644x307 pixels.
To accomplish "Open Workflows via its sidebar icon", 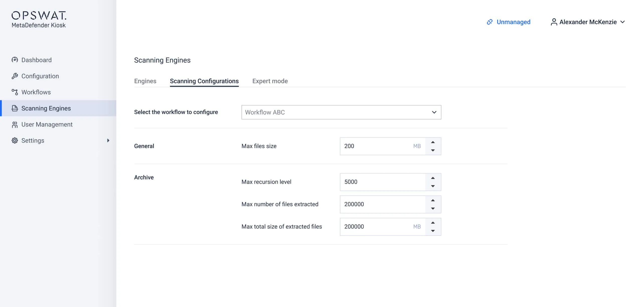I will (x=15, y=92).
